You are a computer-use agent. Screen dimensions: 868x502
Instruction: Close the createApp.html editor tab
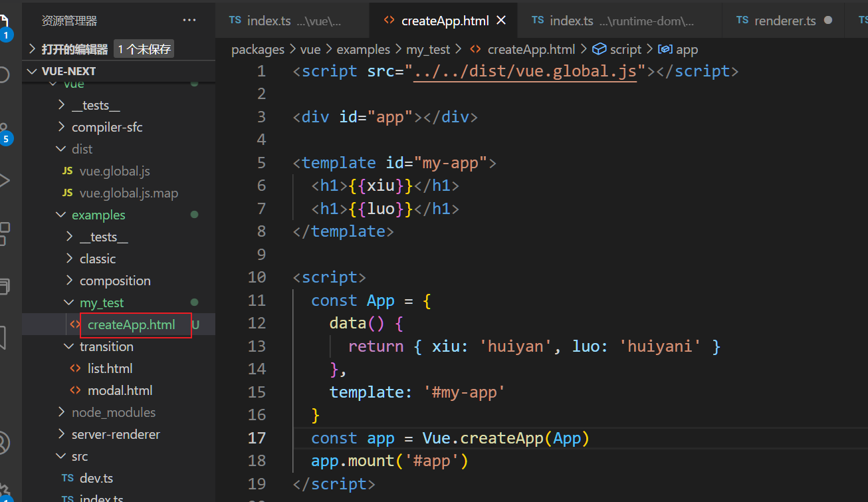(501, 21)
